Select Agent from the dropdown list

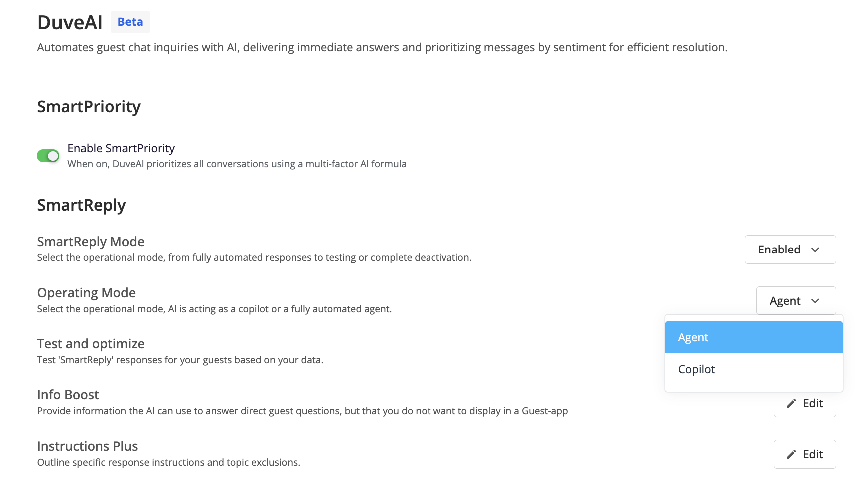(754, 337)
